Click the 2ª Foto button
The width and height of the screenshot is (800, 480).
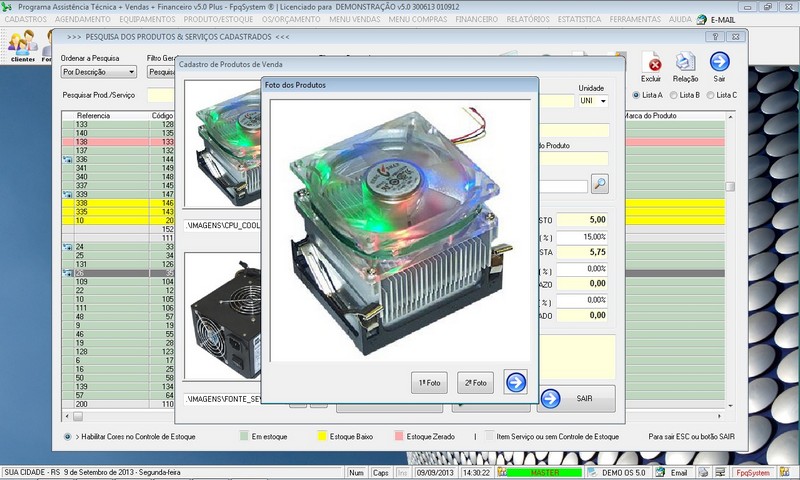pos(475,383)
